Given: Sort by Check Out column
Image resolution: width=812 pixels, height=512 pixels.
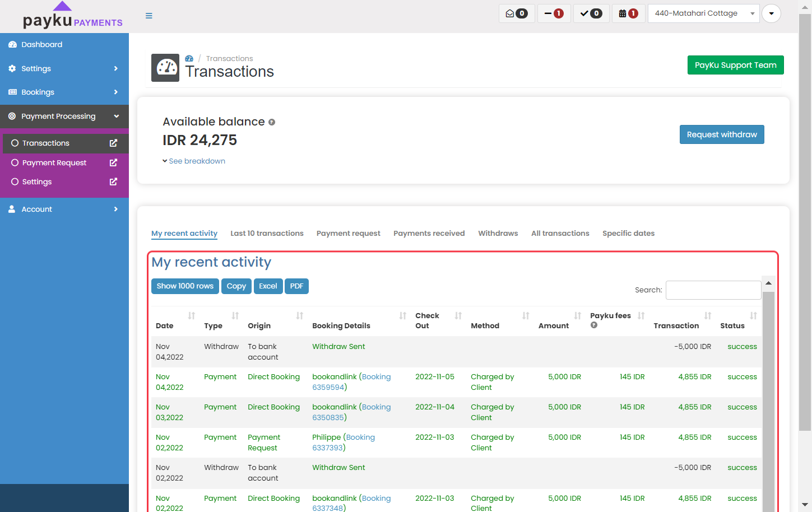Looking at the screenshot, I should point(439,321).
